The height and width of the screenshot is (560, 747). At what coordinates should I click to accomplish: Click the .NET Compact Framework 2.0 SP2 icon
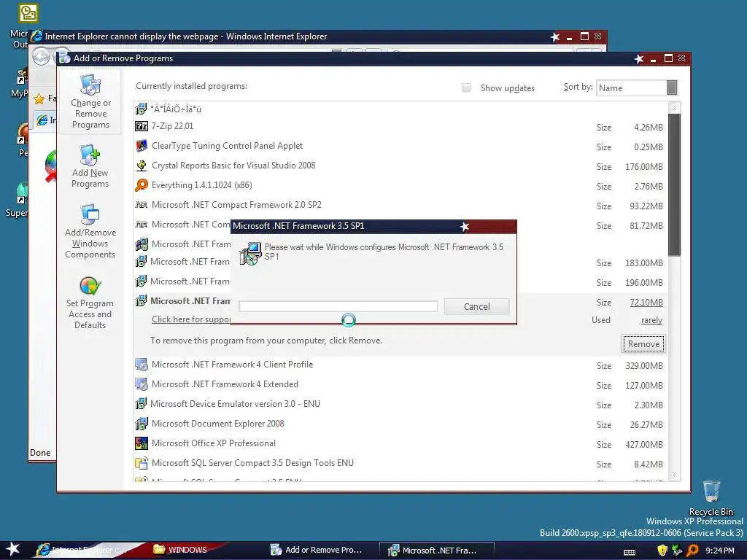[142, 205]
